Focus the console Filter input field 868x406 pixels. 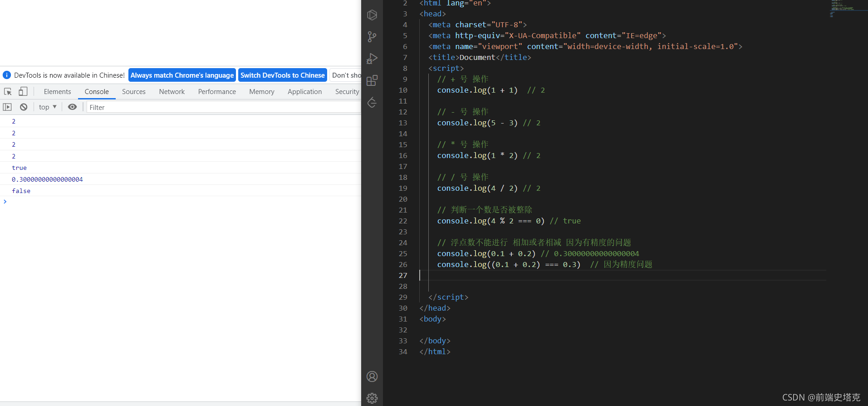click(224, 107)
